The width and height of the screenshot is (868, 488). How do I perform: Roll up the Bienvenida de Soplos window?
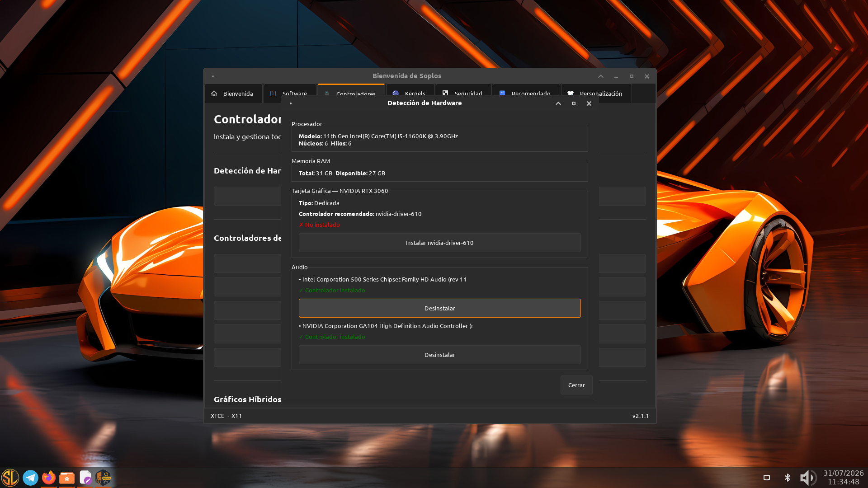tap(601, 76)
